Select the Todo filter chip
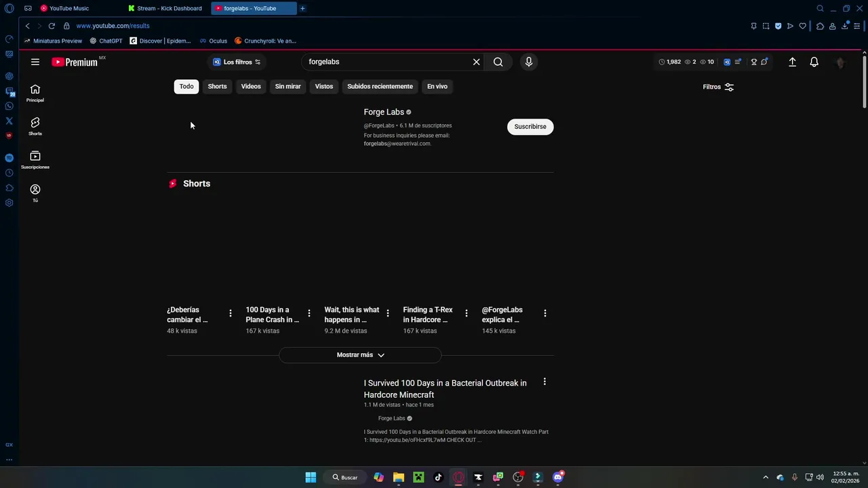Image resolution: width=868 pixels, height=488 pixels. tap(186, 86)
